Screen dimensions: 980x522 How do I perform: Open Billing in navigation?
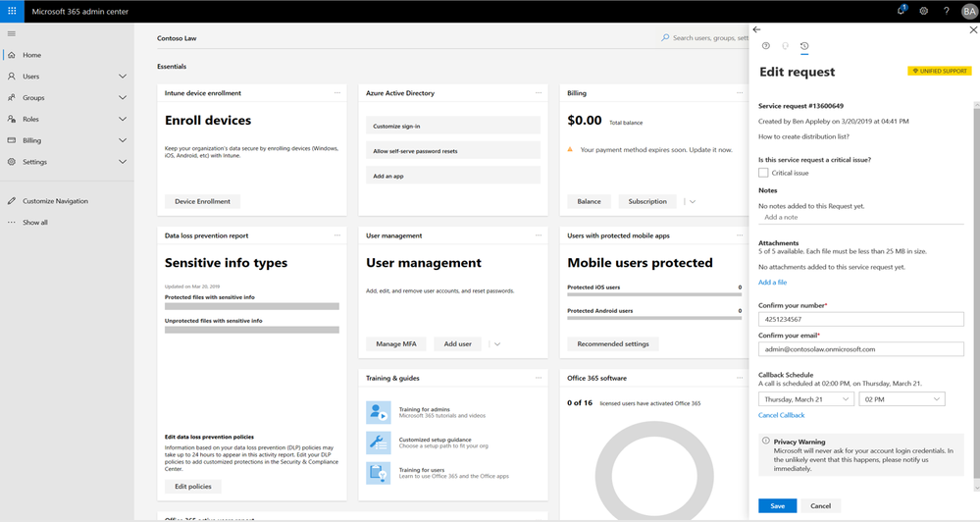point(31,140)
